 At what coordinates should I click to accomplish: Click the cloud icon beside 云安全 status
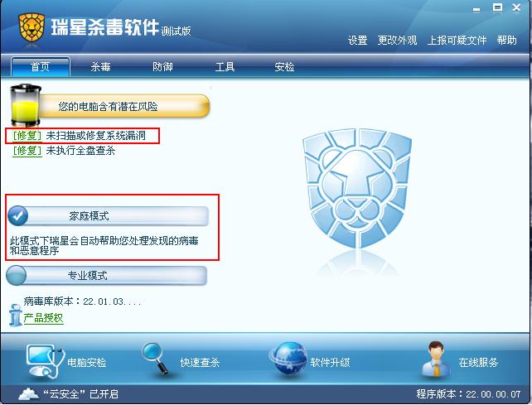coord(28,393)
